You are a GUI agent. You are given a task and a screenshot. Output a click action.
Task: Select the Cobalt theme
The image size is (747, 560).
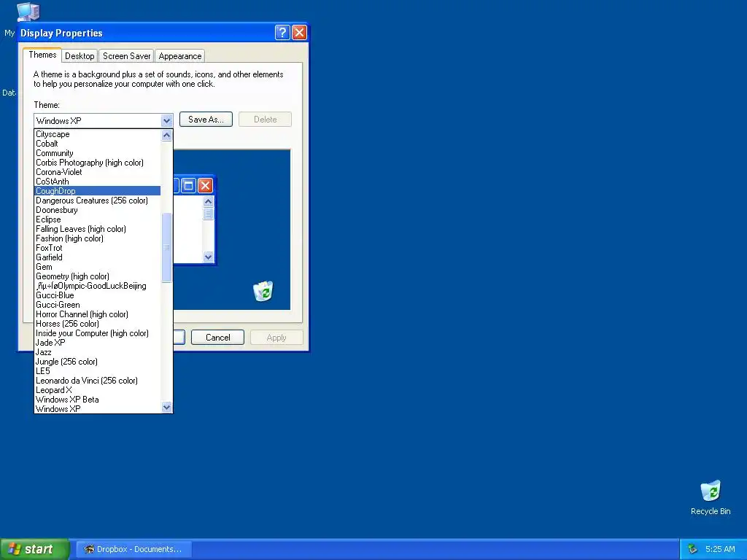98,144
